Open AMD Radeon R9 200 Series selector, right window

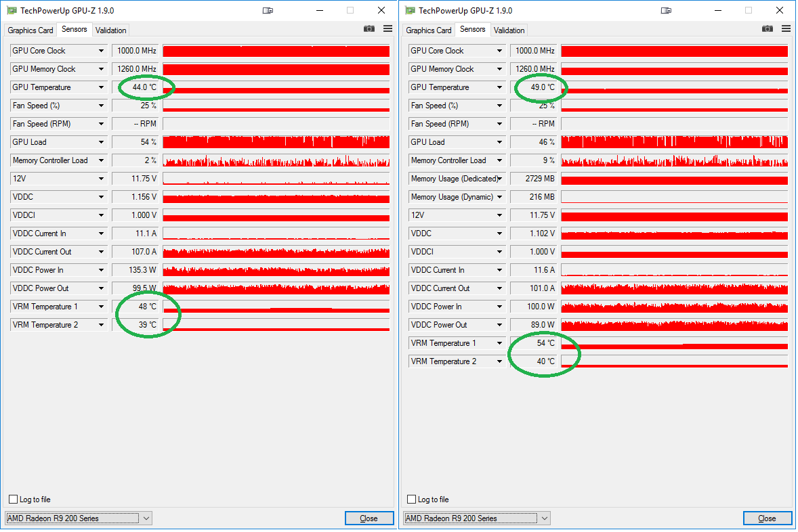point(477,518)
